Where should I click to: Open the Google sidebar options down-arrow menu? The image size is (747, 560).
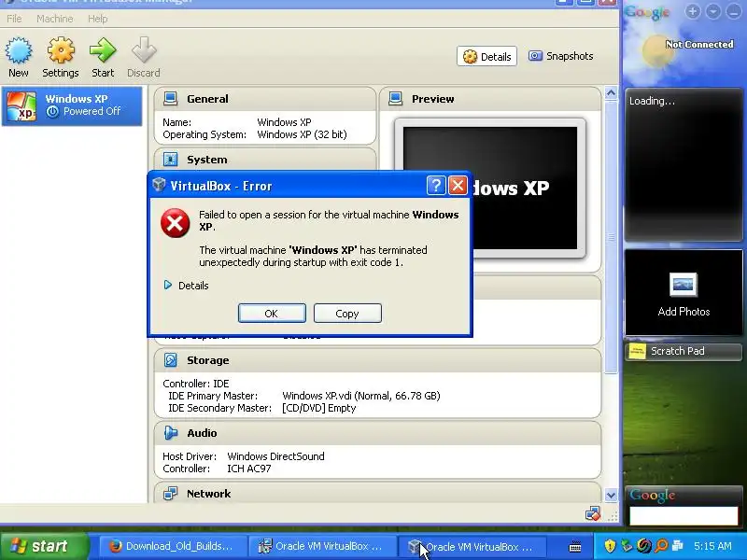coord(713,11)
